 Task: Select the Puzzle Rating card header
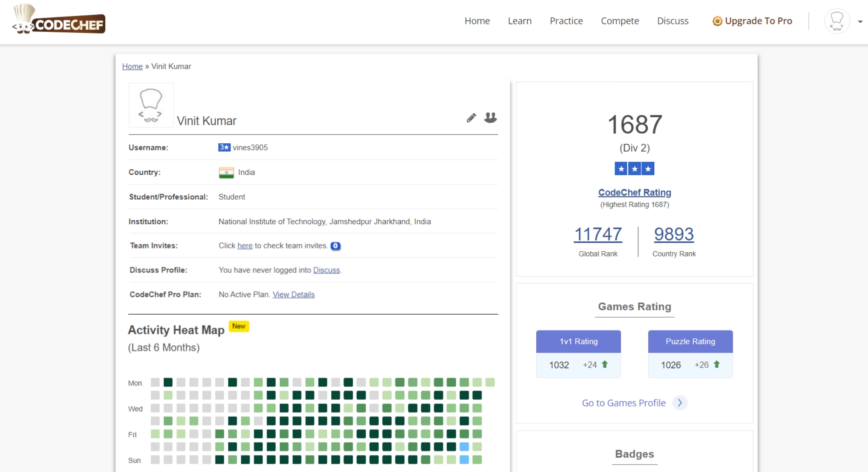tap(691, 341)
